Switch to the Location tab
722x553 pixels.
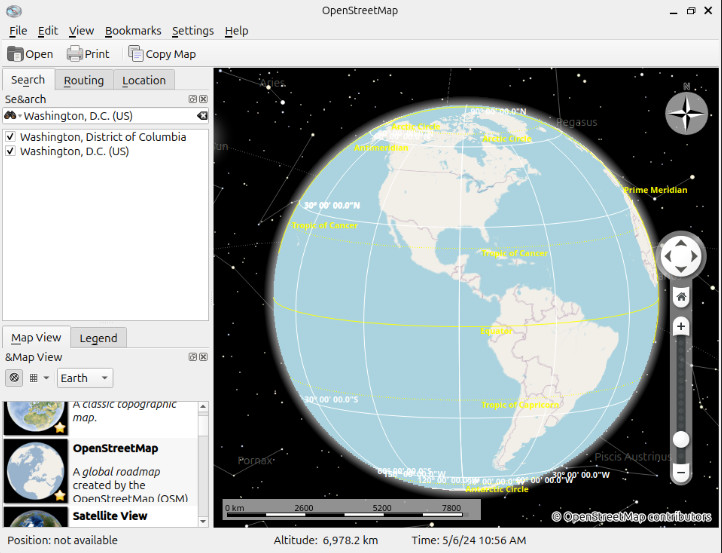tap(144, 80)
